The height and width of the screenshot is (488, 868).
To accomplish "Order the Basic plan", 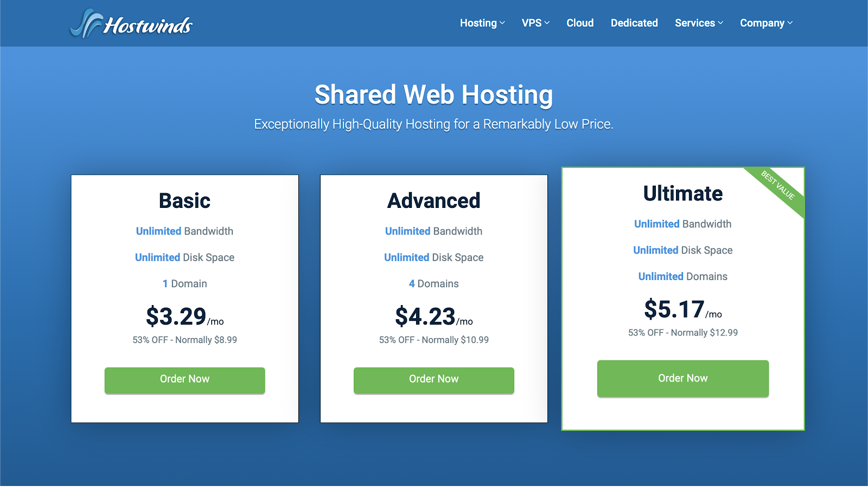I will (x=184, y=380).
